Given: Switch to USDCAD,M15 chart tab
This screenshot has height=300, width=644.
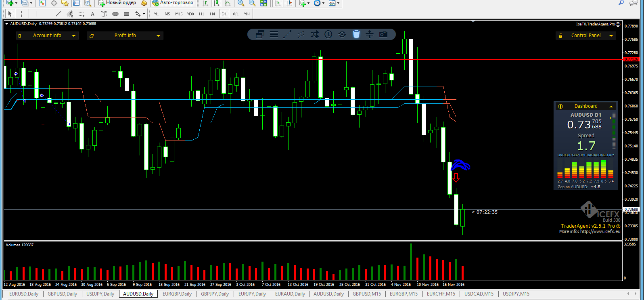Looking at the screenshot, I should tap(479, 294).
